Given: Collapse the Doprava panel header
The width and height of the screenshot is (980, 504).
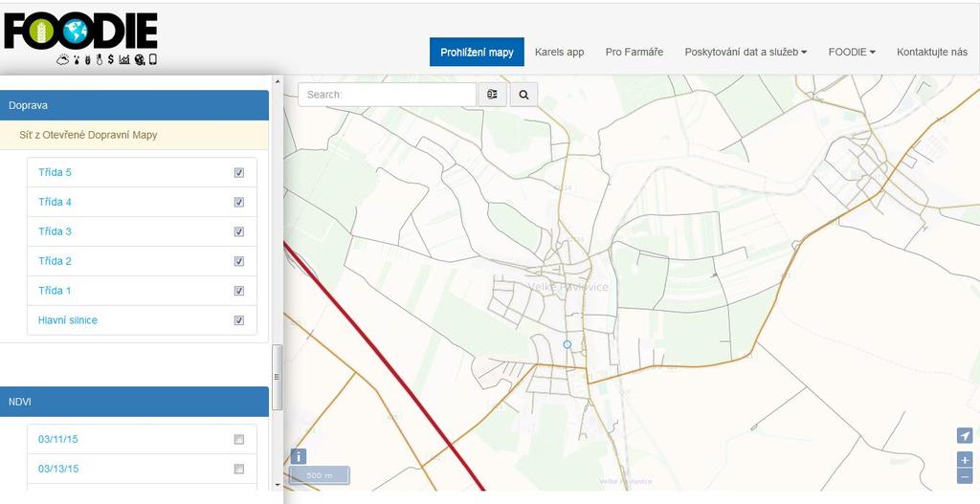Looking at the screenshot, I should click(x=134, y=105).
